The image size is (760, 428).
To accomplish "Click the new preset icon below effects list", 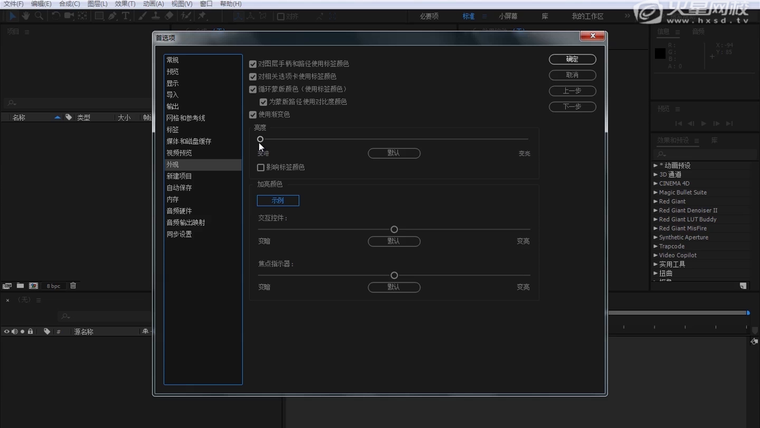I will pyautogui.click(x=745, y=285).
